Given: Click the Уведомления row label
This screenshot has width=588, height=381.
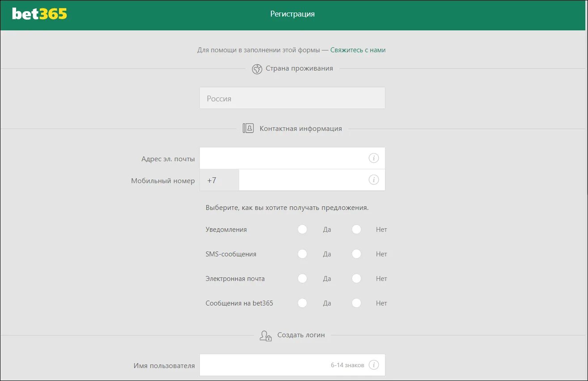Looking at the screenshot, I should coord(226,230).
